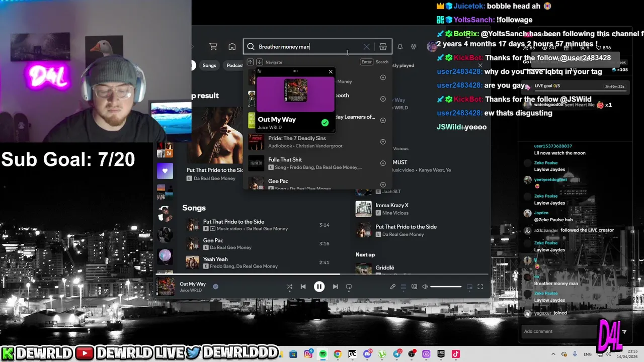This screenshot has width=644, height=362.
Task: Skip to next track
Action: click(335, 287)
